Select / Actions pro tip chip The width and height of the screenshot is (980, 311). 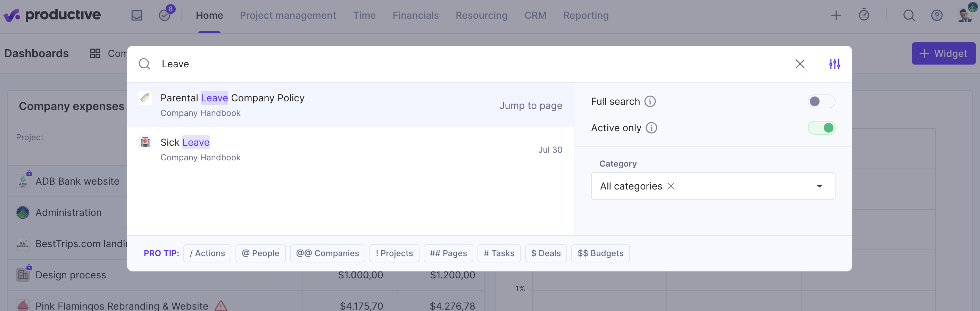(207, 253)
